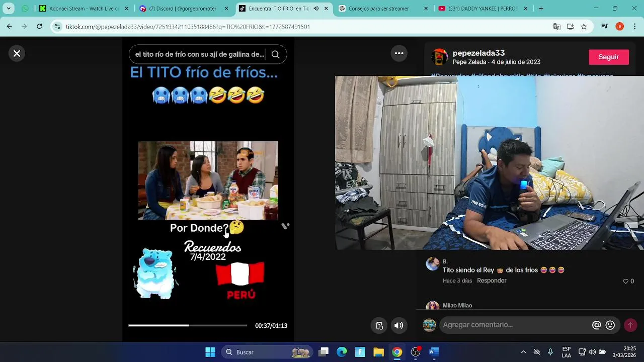This screenshot has width=644, height=362.
Task: Open Task View on the taskbar
Action: click(324, 352)
